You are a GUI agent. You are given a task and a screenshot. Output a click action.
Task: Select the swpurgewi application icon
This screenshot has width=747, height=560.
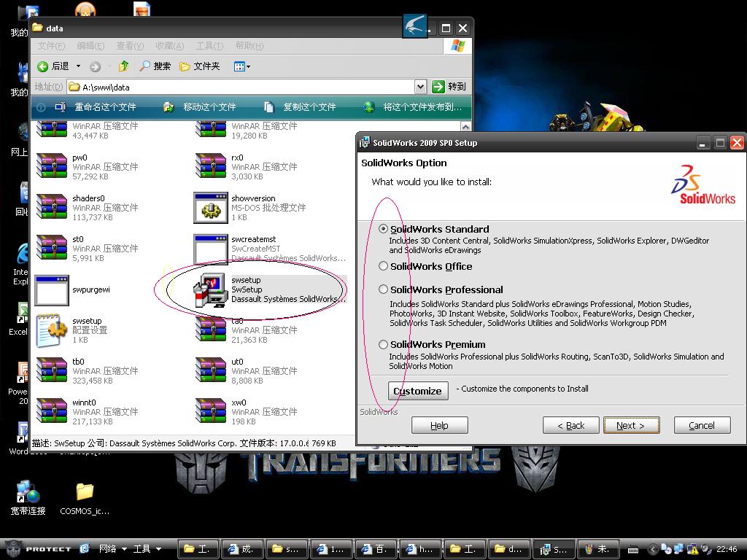52,290
